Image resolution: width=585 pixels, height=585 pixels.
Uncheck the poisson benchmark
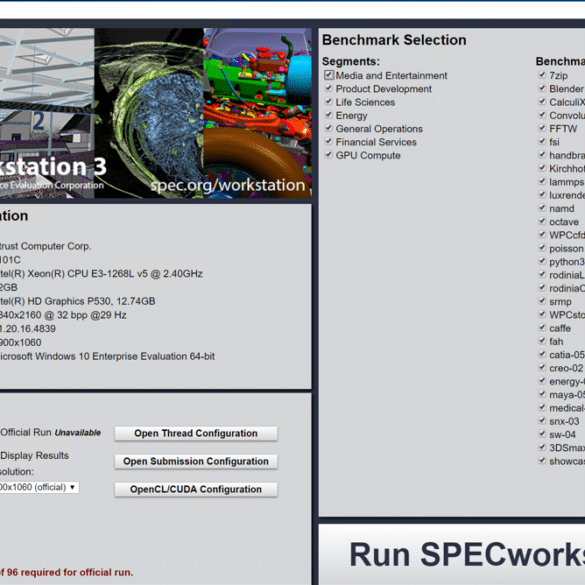542,248
